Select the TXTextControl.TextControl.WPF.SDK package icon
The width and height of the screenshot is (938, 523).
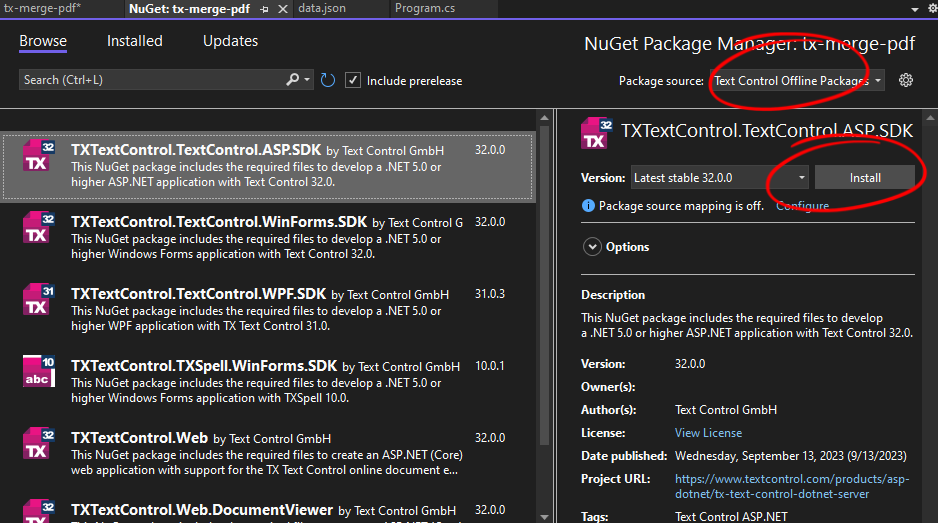[x=38, y=302]
